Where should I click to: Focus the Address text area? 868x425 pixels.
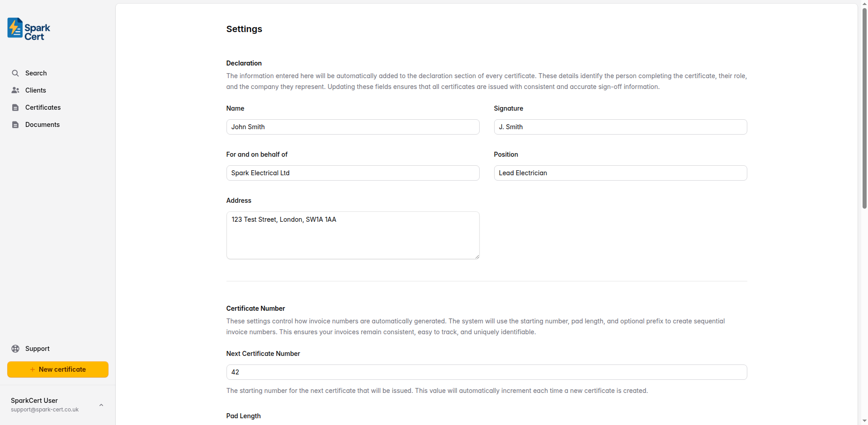tap(353, 235)
